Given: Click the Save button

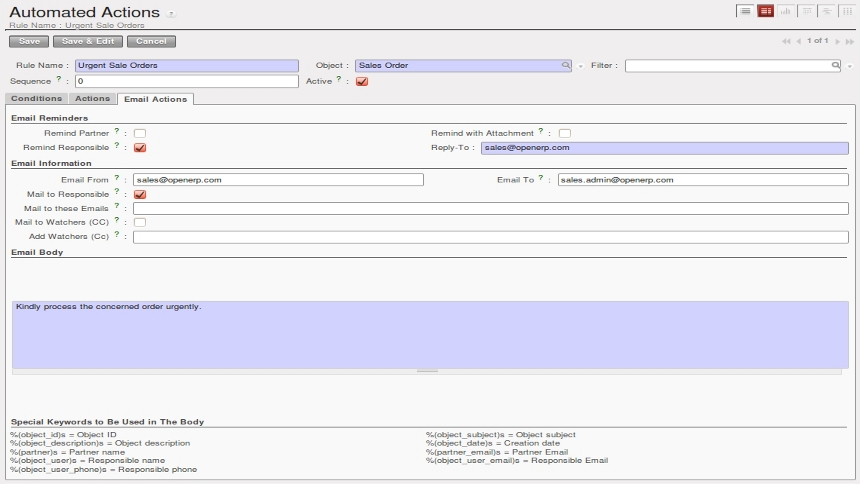Looking at the screenshot, I should click(29, 41).
